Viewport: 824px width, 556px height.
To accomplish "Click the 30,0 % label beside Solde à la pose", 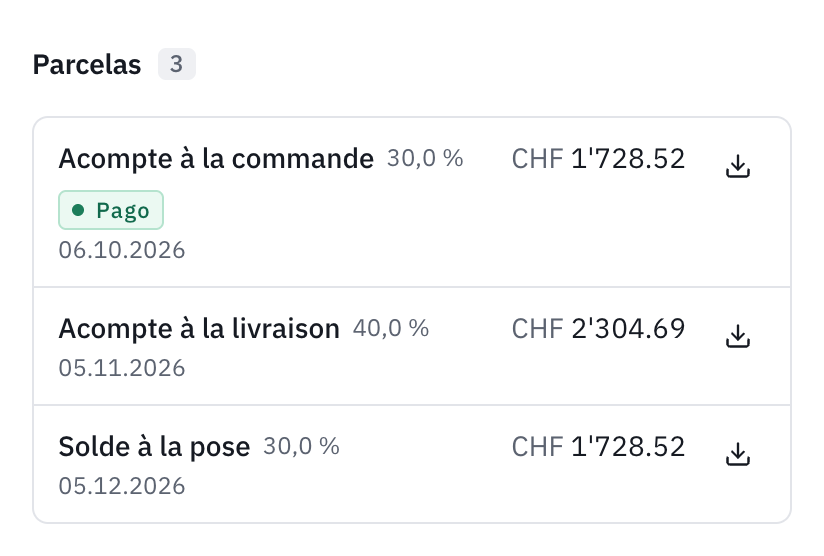I will click(x=301, y=447).
